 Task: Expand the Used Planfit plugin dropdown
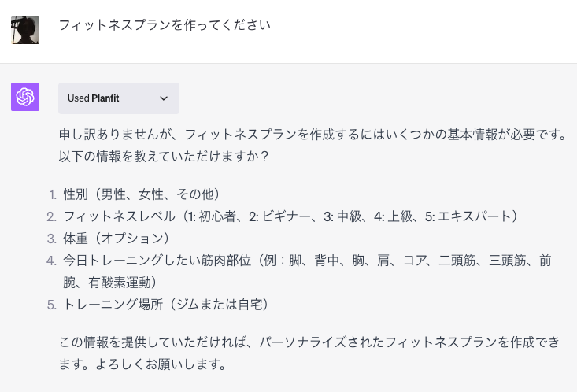[x=118, y=98]
